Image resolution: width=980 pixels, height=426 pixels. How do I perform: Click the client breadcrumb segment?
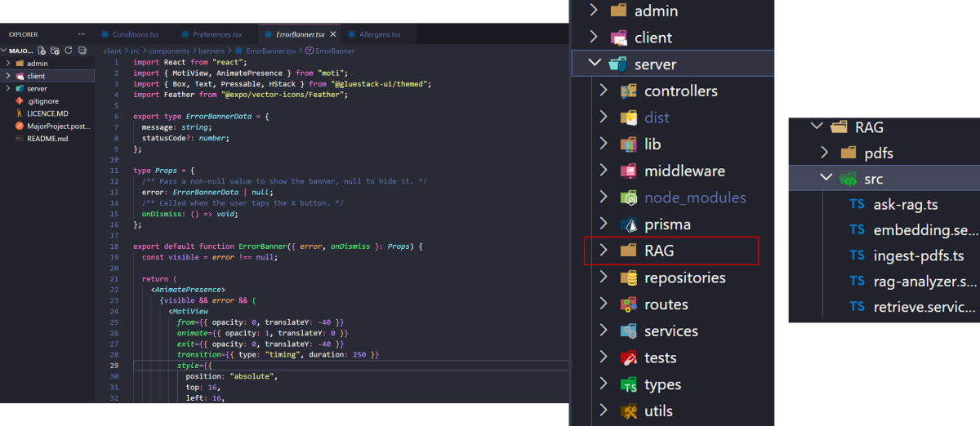[112, 51]
